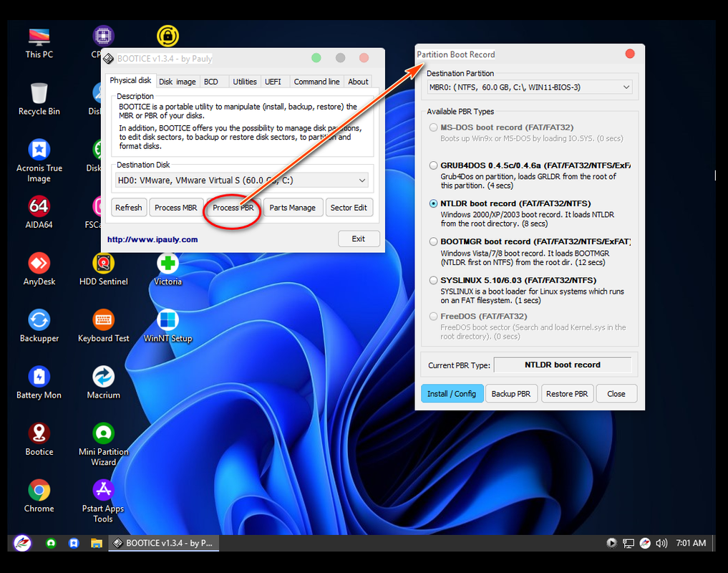Open Battery Mon shortcut
Image resolution: width=728 pixels, height=573 pixels.
[x=39, y=383]
